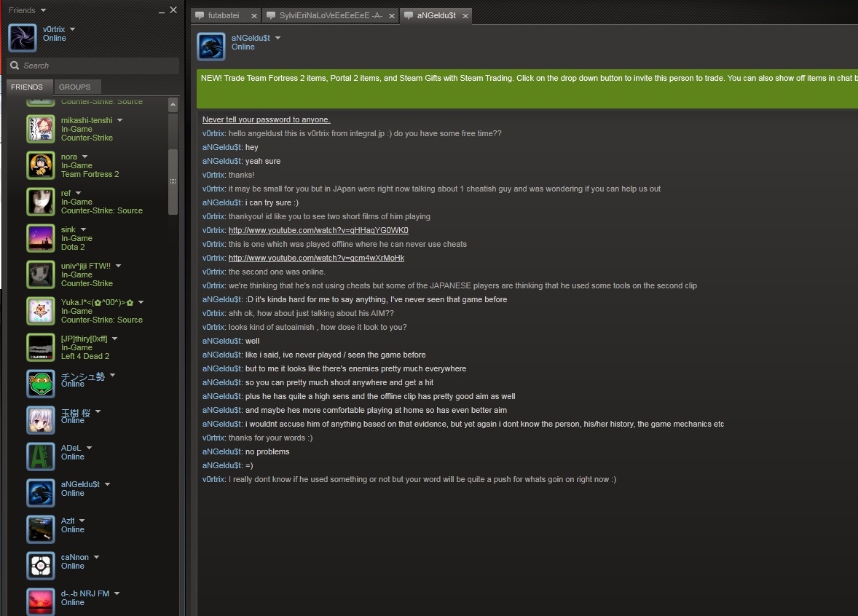Click univ^jiji FTW!! avatar

(41, 274)
